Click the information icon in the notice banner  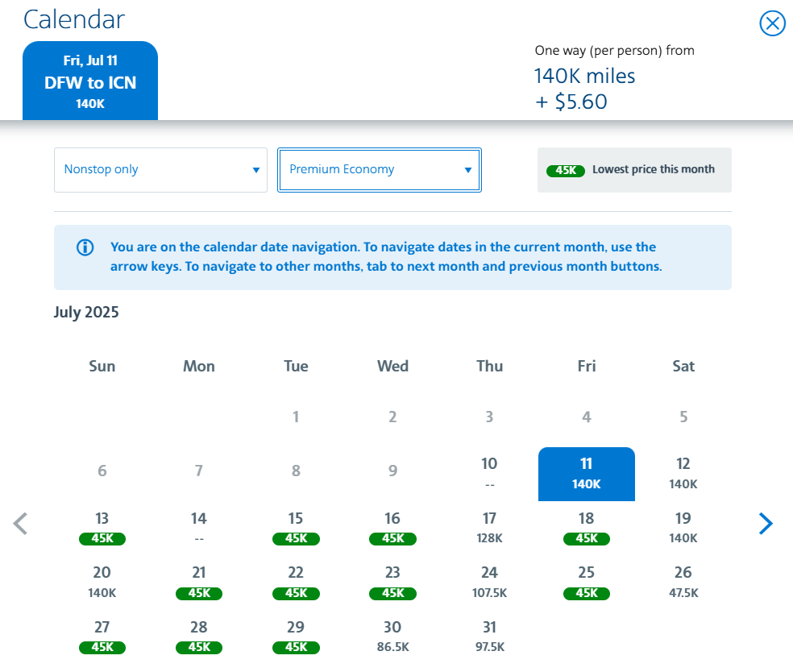pyautogui.click(x=85, y=247)
